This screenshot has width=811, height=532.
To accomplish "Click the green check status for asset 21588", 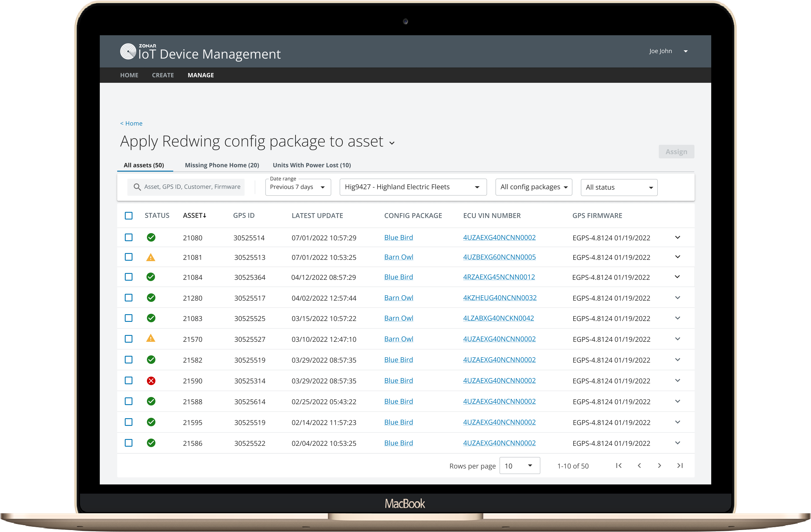I will pos(151,401).
